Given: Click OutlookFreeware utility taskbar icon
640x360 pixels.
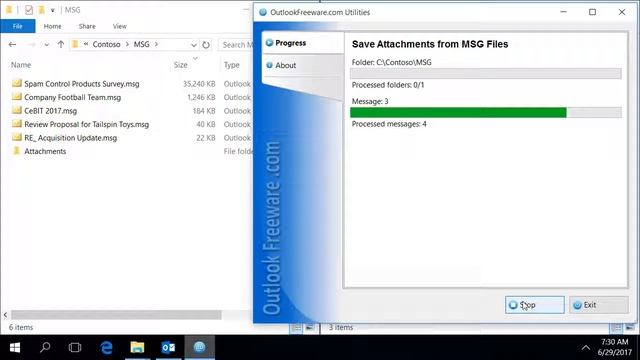Looking at the screenshot, I should tap(200, 347).
